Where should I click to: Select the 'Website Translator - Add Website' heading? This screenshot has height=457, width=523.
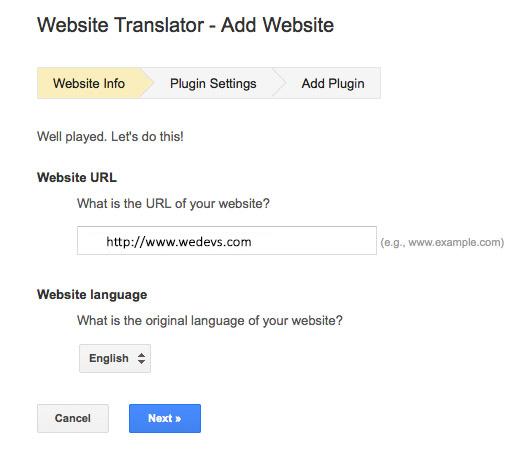pyautogui.click(x=185, y=25)
